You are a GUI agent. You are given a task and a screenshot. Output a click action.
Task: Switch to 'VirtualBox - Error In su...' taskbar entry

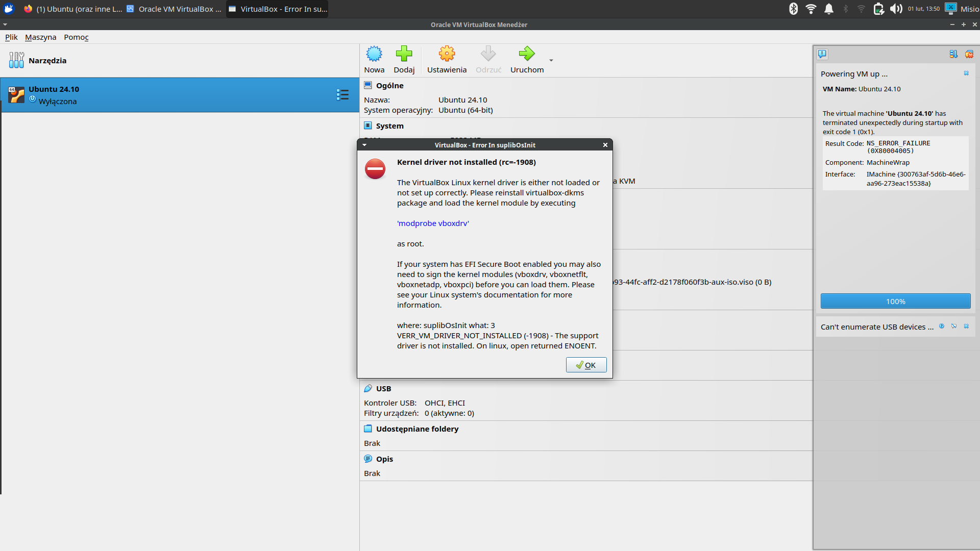277,9
